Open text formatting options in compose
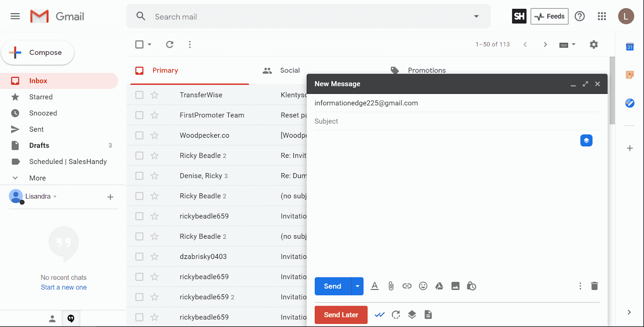This screenshot has height=327, width=644. click(375, 286)
